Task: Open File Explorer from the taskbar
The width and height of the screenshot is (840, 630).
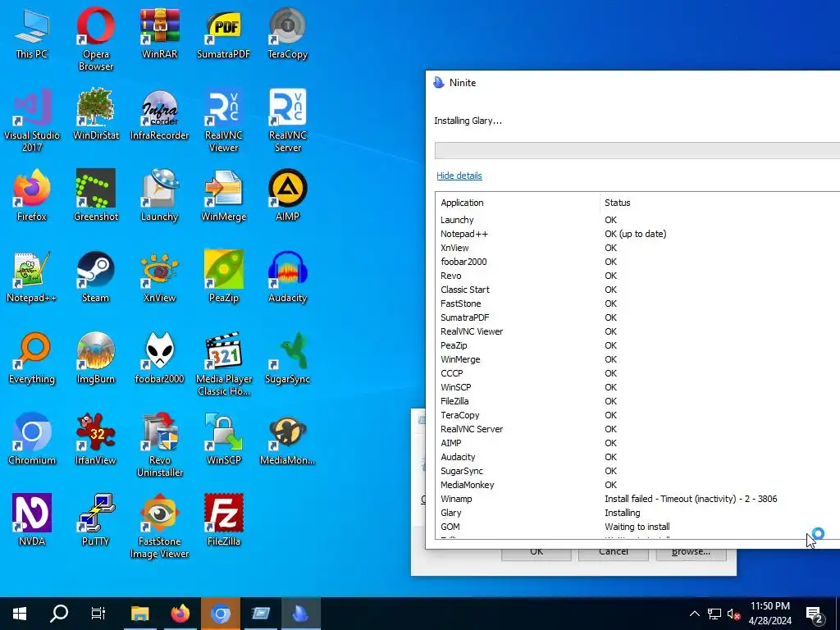Action: click(x=139, y=613)
